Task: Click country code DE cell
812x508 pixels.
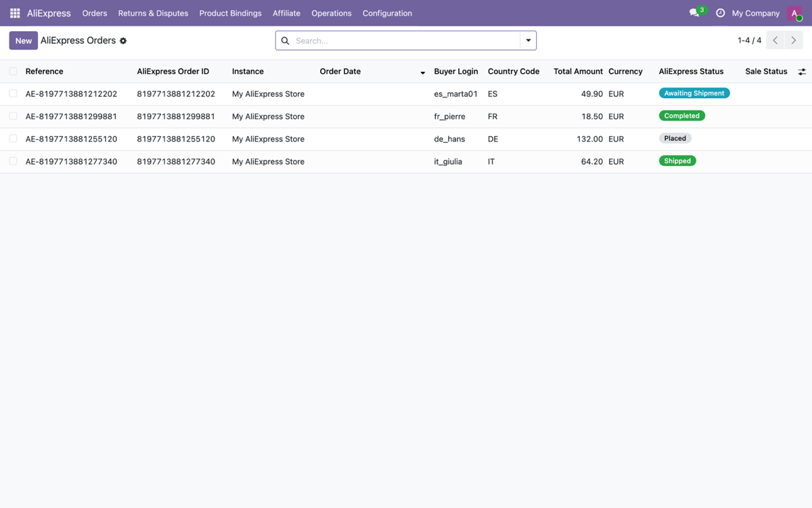Action: pos(493,139)
